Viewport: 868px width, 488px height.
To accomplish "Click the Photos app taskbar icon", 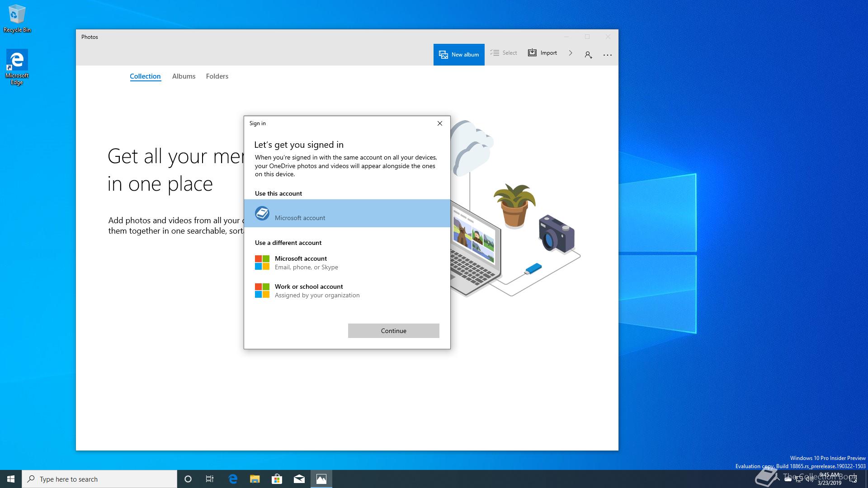I will tap(321, 479).
